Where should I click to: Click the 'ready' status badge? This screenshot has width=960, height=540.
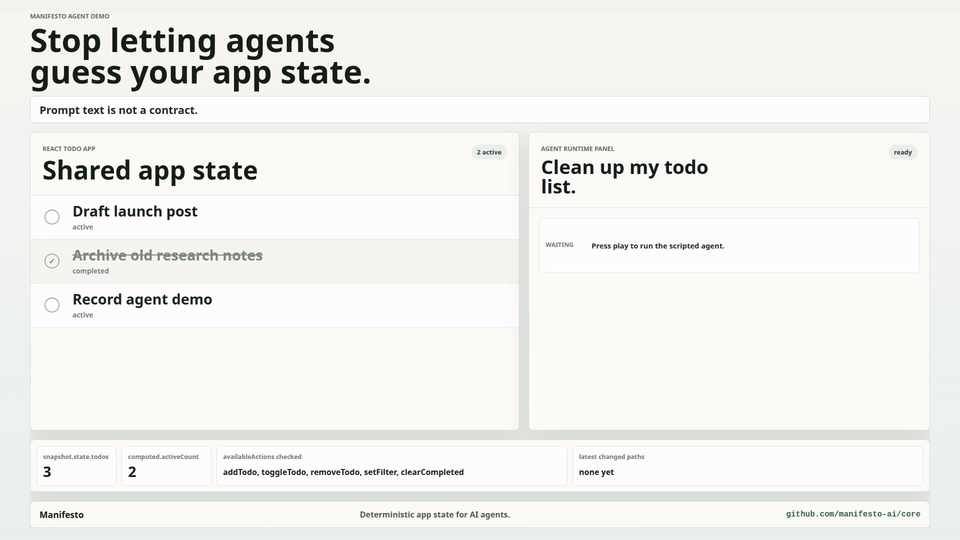(x=902, y=152)
